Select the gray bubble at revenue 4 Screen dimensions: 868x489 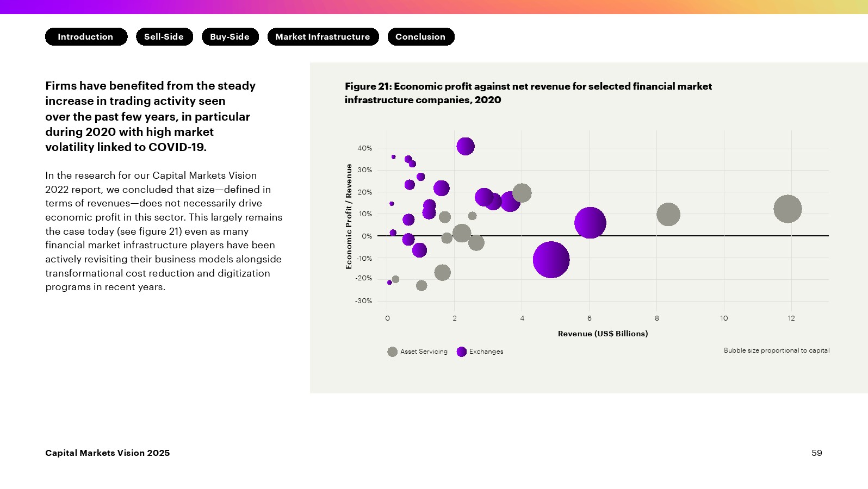click(522, 193)
